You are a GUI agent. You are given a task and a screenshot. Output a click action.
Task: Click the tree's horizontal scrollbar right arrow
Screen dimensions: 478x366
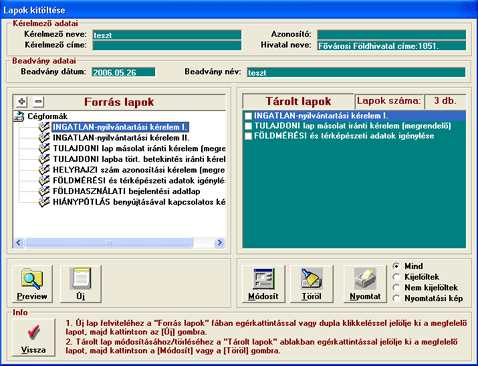(219, 242)
